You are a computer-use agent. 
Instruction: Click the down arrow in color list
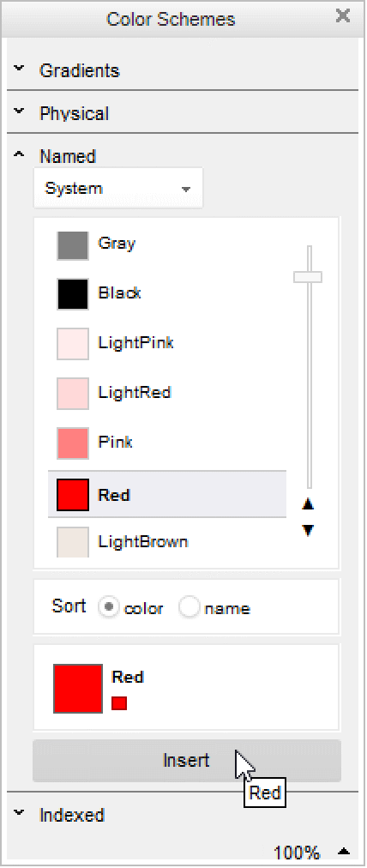click(309, 530)
